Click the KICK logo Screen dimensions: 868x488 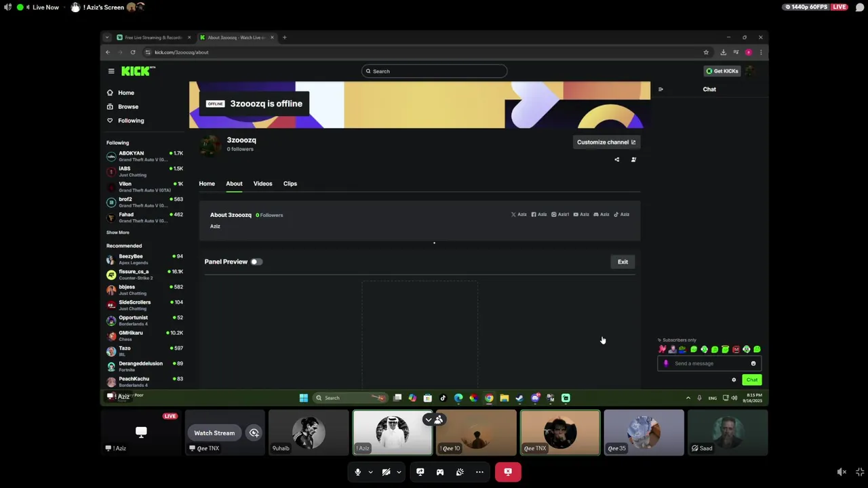click(138, 71)
